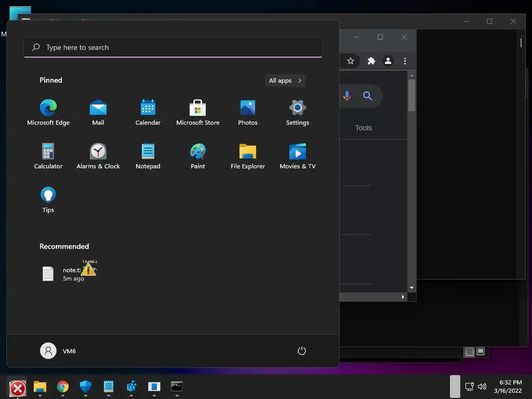
Task: Bookmark the page with Chrome's star icon
Action: pyautogui.click(x=351, y=61)
